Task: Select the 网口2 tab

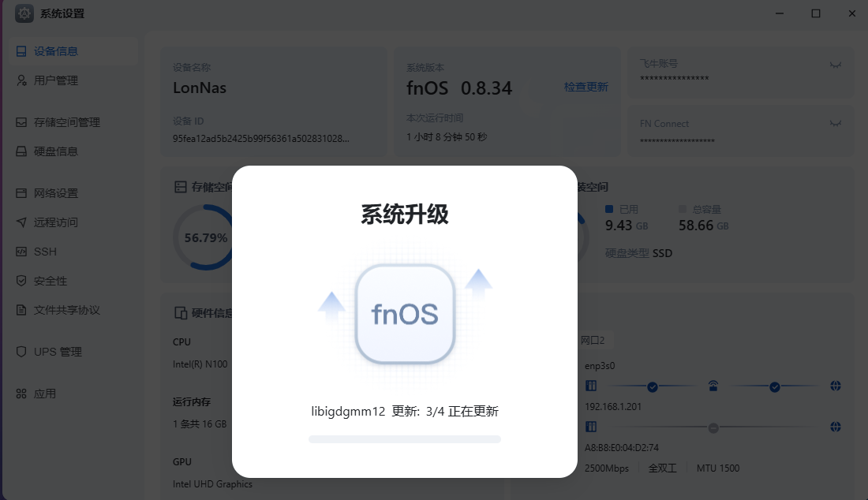Action: tap(593, 340)
